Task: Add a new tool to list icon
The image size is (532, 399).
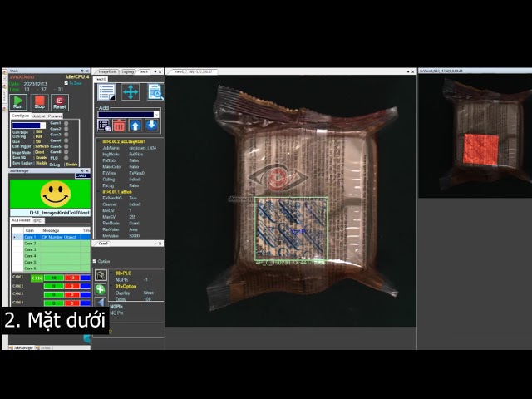Action: [104, 126]
